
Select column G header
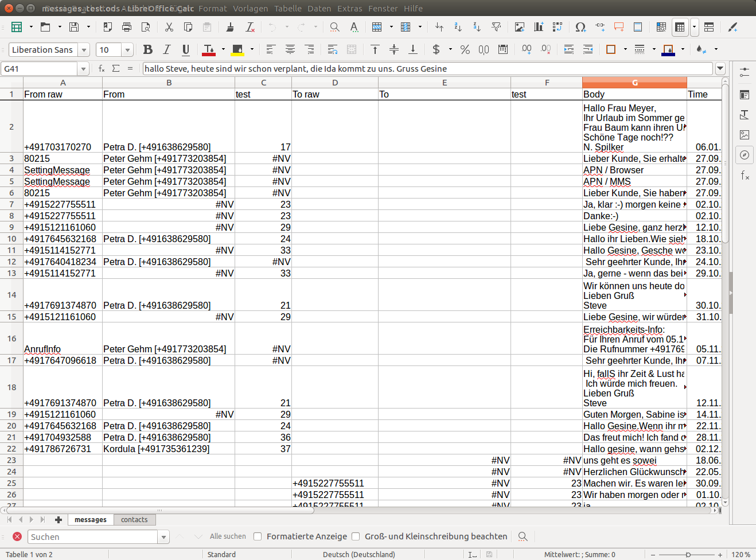point(634,83)
